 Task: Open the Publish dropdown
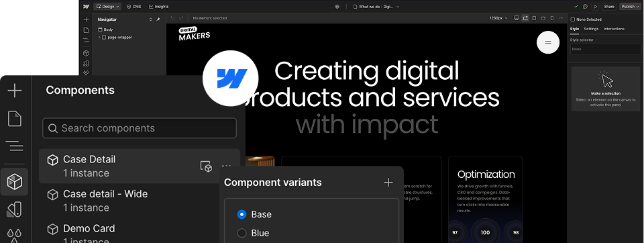click(631, 7)
